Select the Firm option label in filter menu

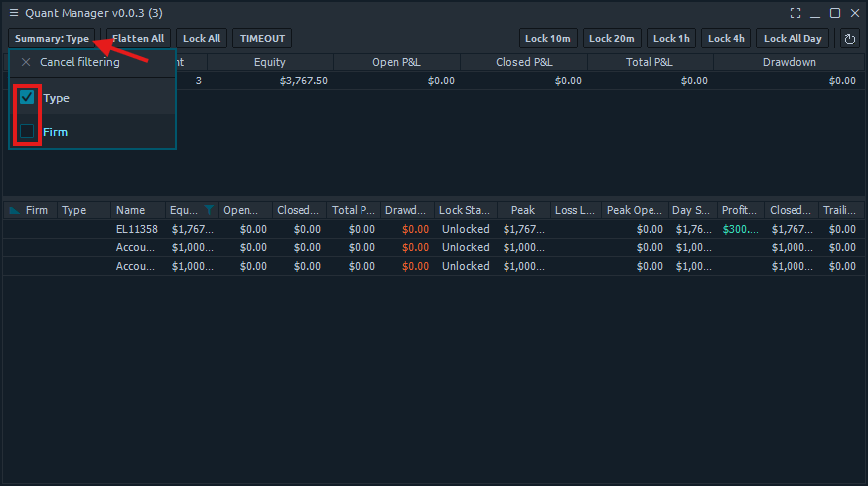coord(56,131)
